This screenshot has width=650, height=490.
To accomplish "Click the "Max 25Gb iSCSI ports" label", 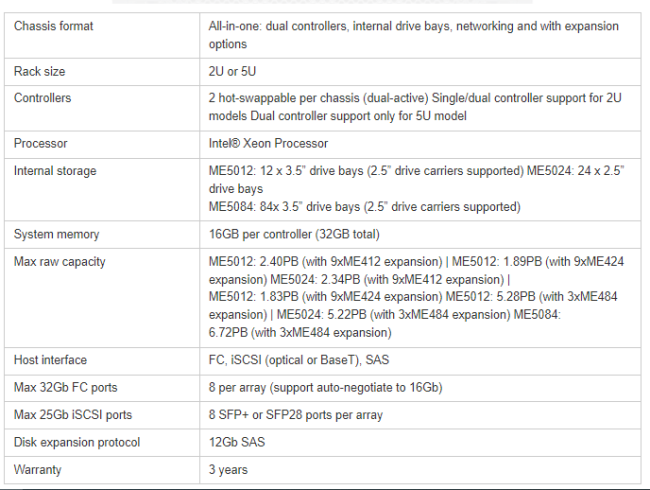I will tap(73, 415).
